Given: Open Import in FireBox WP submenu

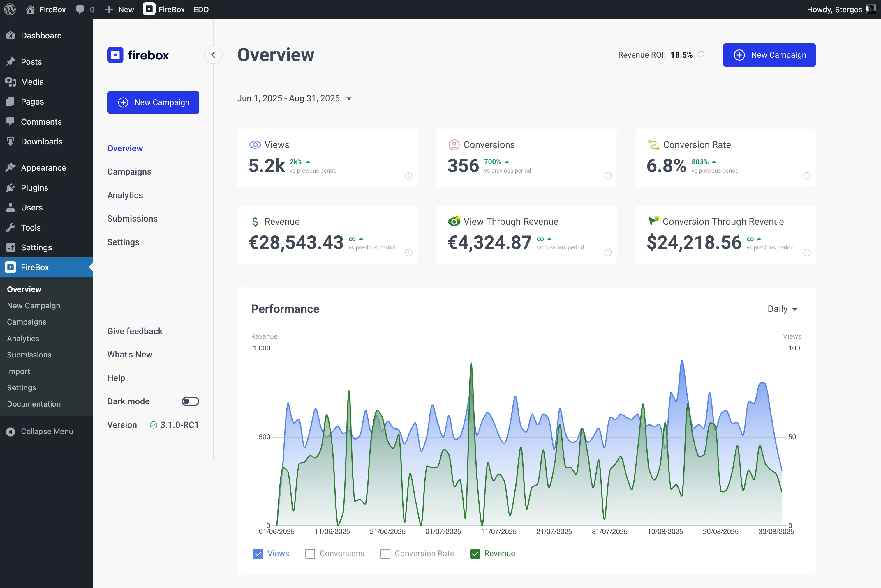Looking at the screenshot, I should tap(18, 371).
